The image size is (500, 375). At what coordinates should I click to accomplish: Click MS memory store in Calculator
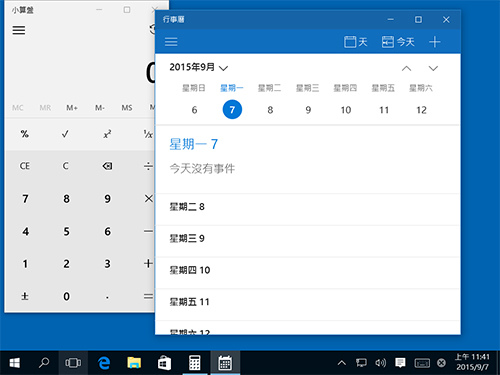click(127, 108)
